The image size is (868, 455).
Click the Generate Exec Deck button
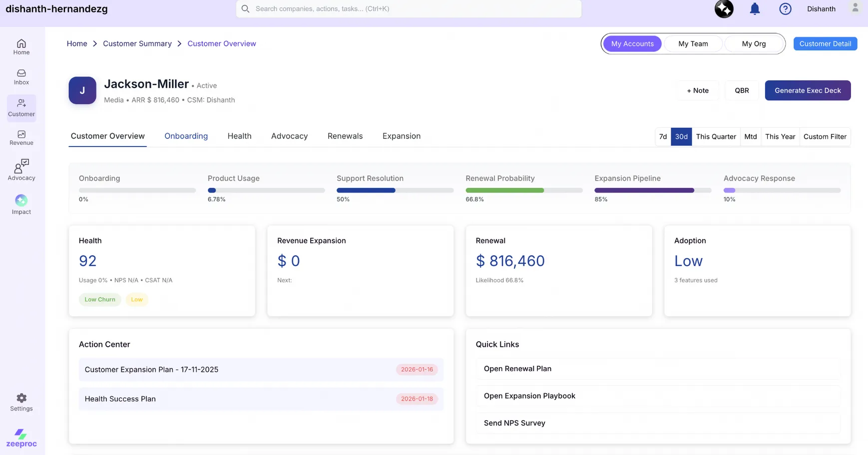pyautogui.click(x=807, y=90)
